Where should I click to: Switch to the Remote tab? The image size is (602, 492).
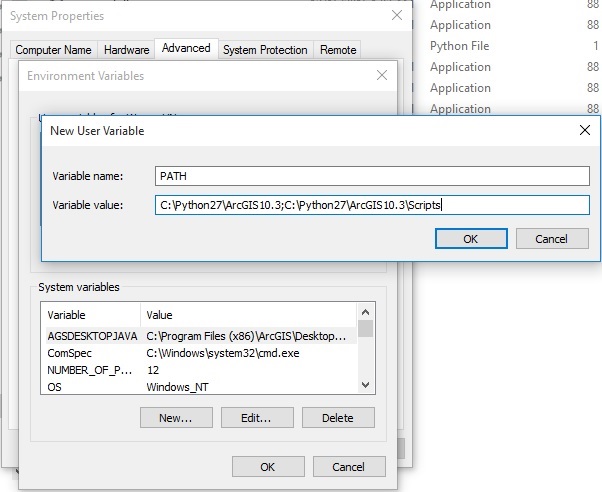click(338, 50)
